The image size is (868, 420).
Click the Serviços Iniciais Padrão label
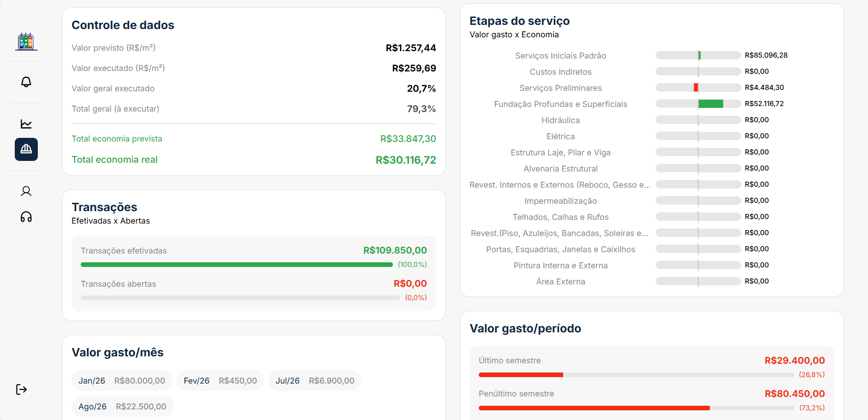[560, 56]
